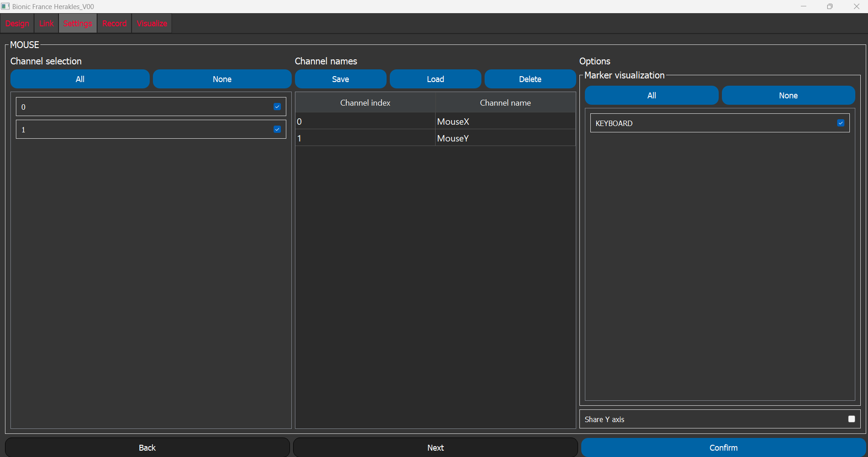Open the Visualize tab
868x457 pixels.
152,24
